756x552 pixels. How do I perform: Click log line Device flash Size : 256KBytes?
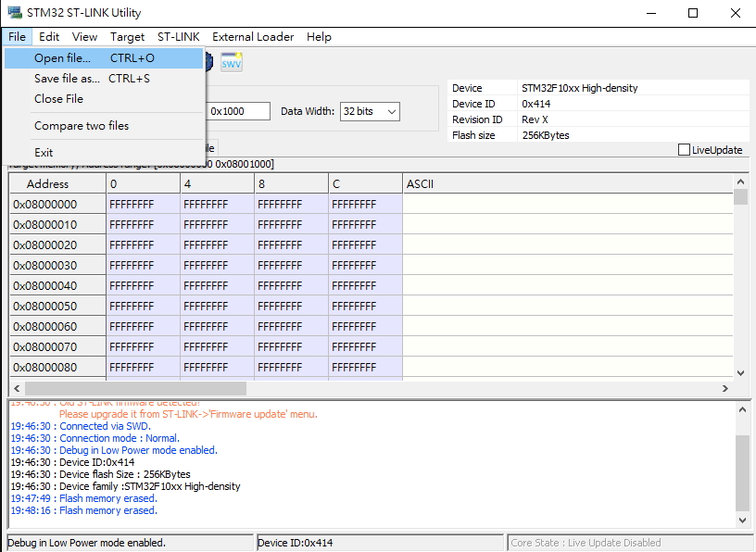point(100,474)
